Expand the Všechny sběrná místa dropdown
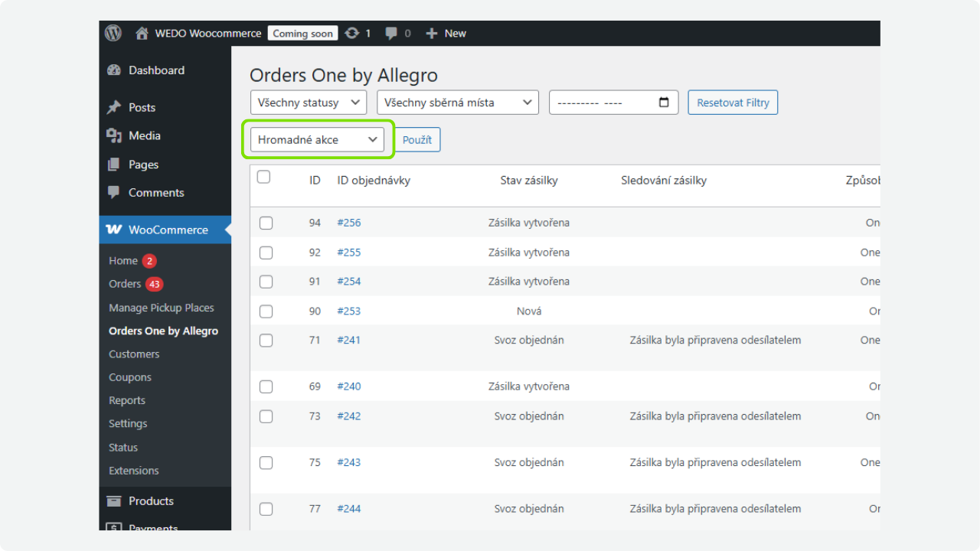Image resolution: width=980 pixels, height=551 pixels. pos(457,102)
